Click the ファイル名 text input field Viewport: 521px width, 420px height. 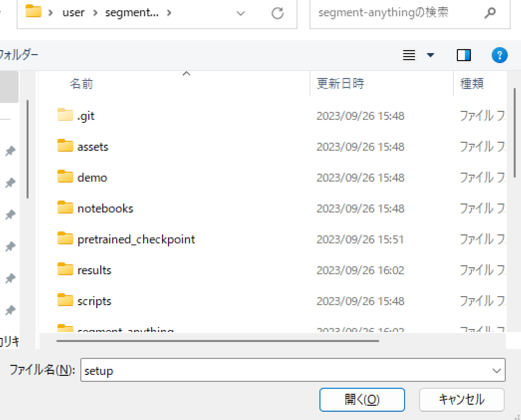click(x=286, y=371)
